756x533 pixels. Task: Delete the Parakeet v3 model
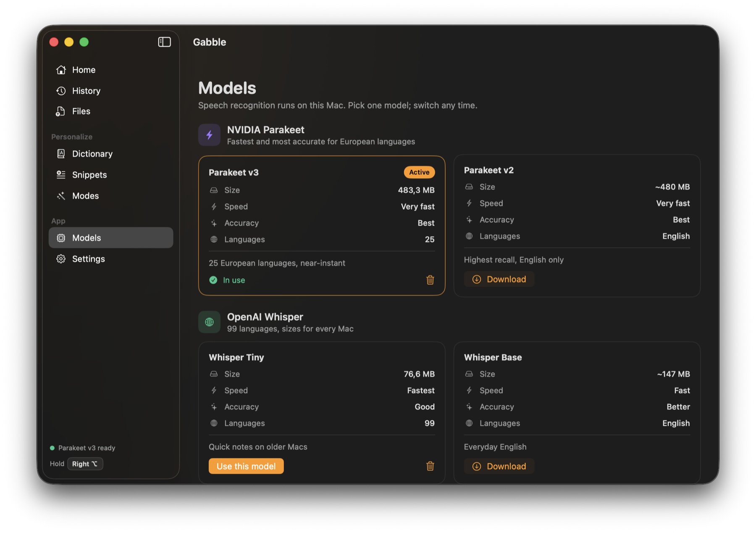click(430, 280)
